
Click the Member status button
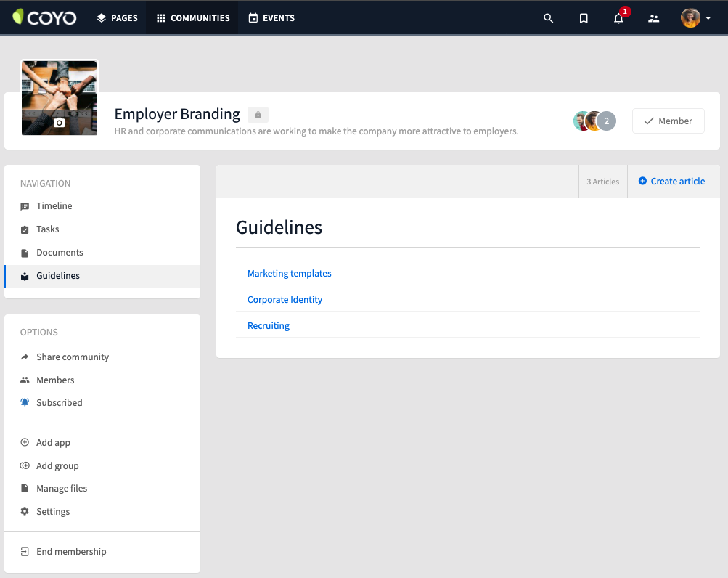tap(668, 121)
